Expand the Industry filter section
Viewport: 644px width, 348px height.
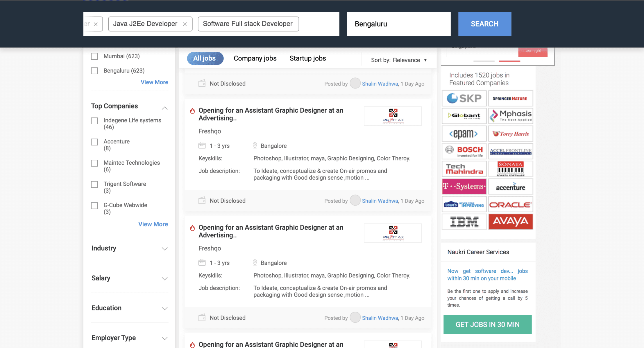(x=164, y=248)
